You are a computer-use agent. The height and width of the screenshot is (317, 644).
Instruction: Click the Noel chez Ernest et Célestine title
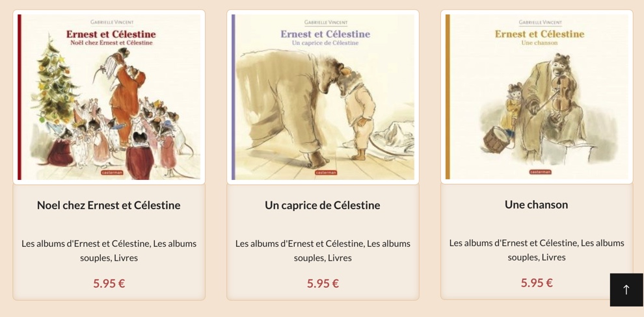109,205
